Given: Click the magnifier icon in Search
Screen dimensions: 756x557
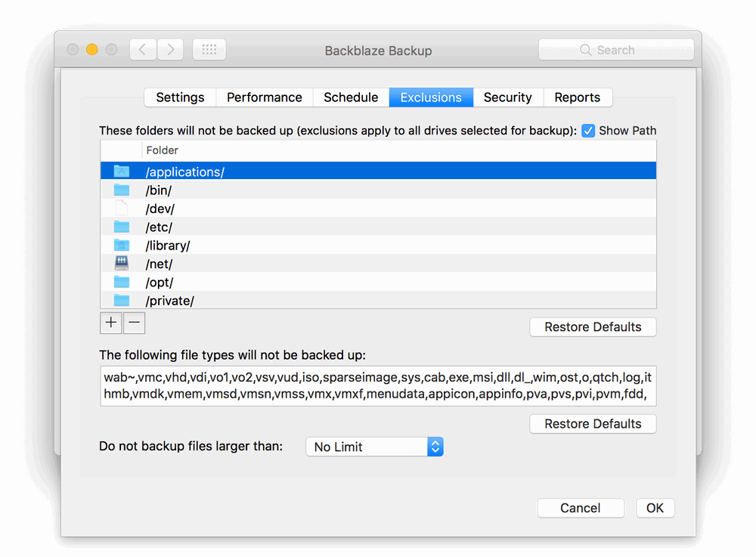Looking at the screenshot, I should pos(585,50).
